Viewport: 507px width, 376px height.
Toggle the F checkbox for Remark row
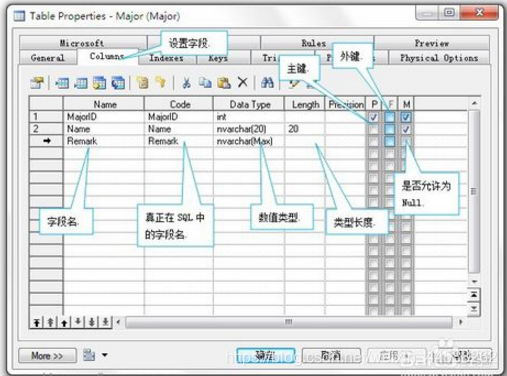point(390,141)
